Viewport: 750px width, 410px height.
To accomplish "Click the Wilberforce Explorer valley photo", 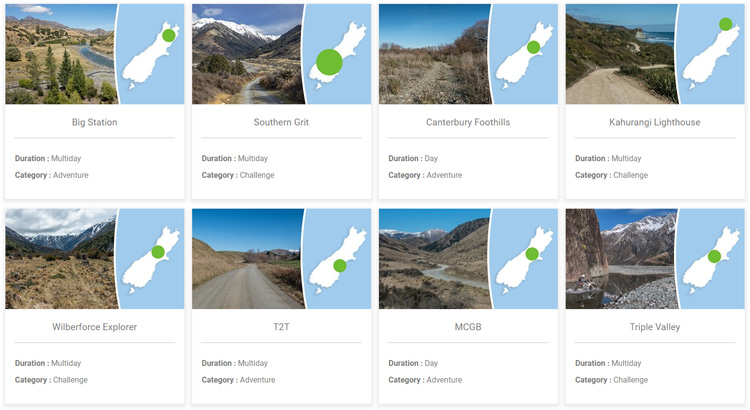I will click(58, 259).
